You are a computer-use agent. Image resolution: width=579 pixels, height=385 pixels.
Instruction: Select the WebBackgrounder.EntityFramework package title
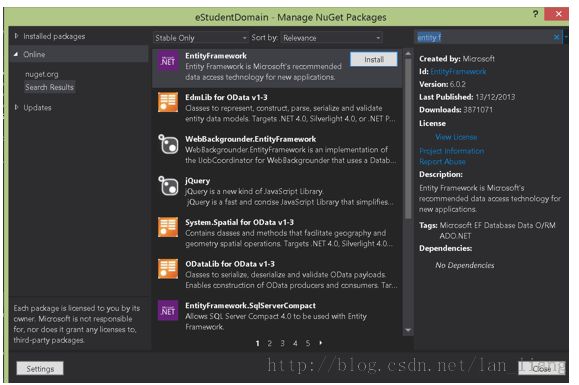click(251, 139)
